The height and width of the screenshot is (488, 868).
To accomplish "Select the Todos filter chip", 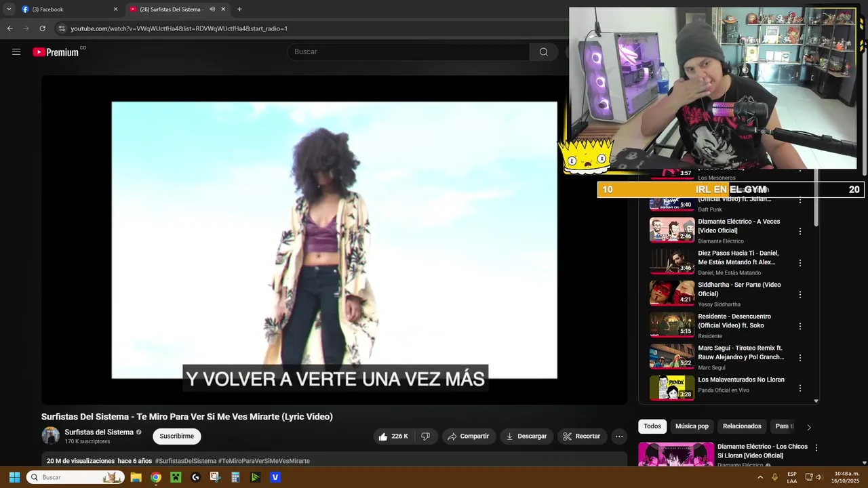I will (652, 426).
